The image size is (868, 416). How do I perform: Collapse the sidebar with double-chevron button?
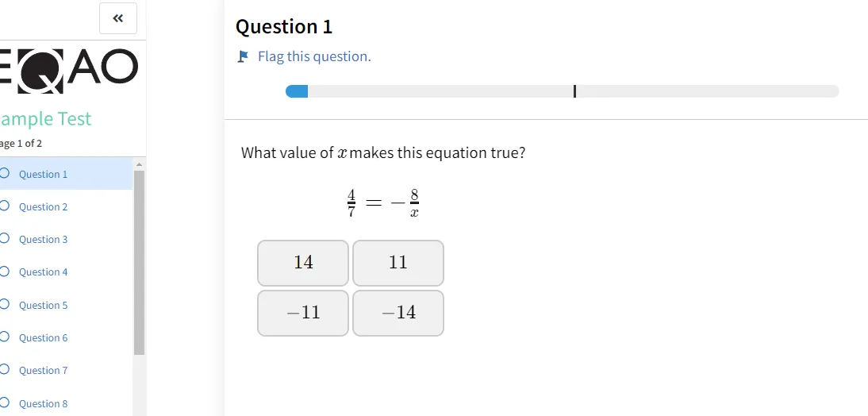118,18
